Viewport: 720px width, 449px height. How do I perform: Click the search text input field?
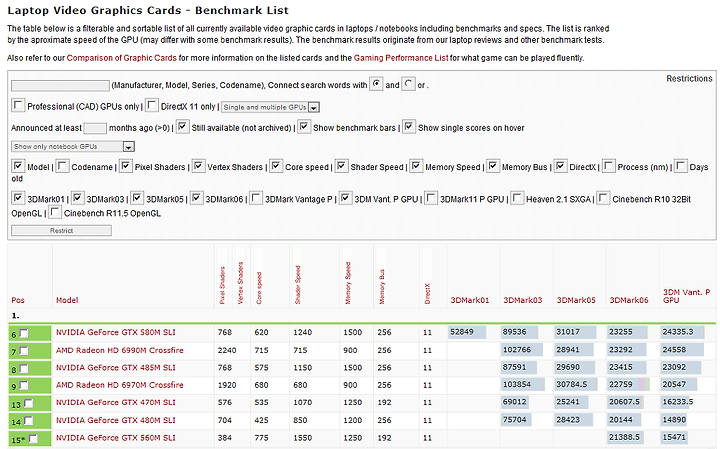[x=60, y=86]
